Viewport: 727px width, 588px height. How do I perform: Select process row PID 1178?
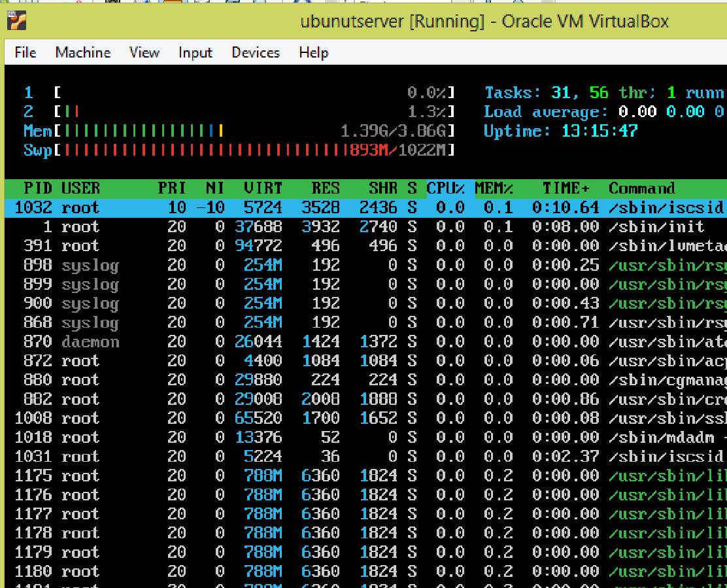click(366, 533)
